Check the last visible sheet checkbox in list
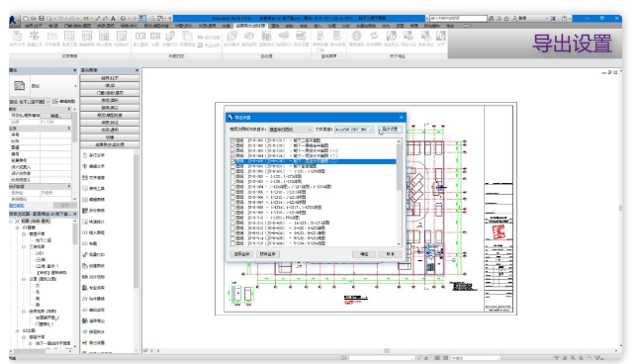The height and width of the screenshot is (364, 638). pyautogui.click(x=232, y=243)
